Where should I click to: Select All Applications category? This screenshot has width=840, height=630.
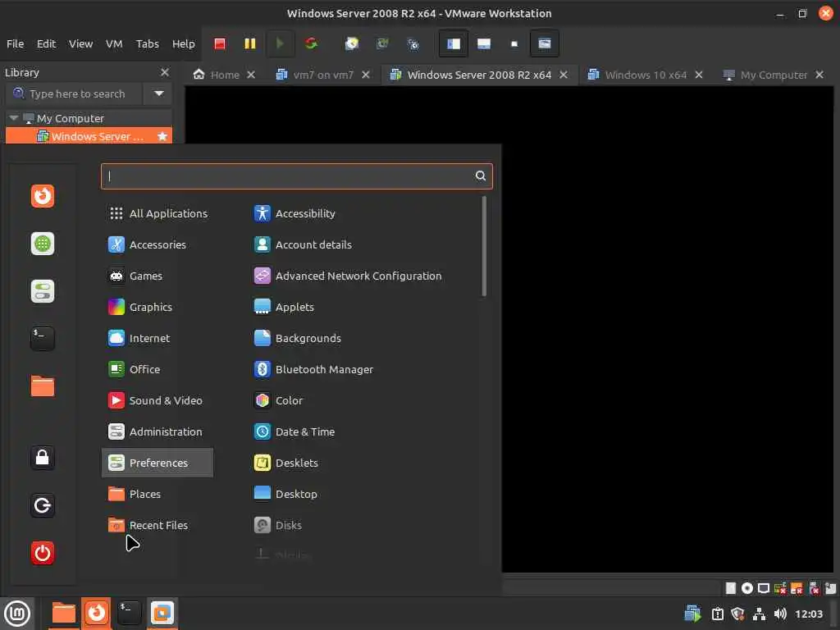pos(158,213)
